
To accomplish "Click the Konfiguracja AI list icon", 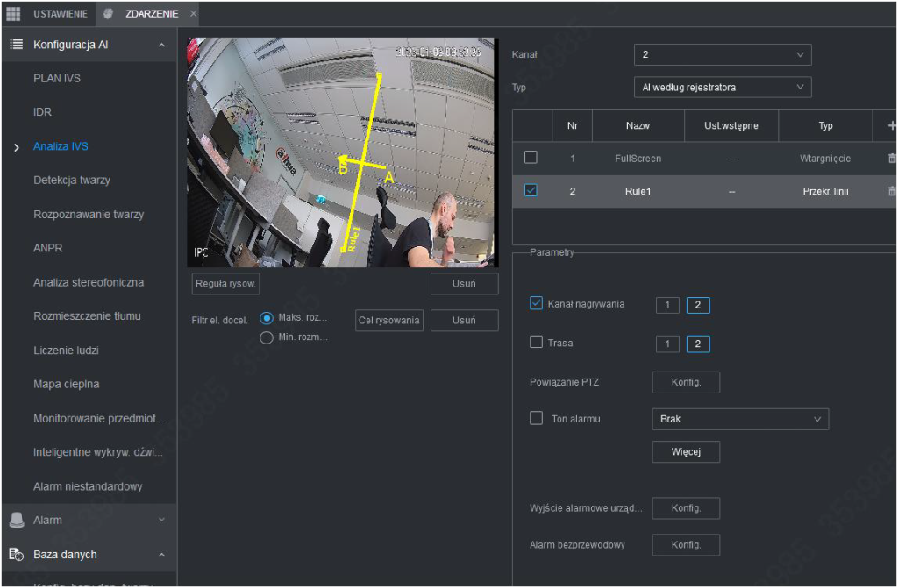I will (16, 44).
